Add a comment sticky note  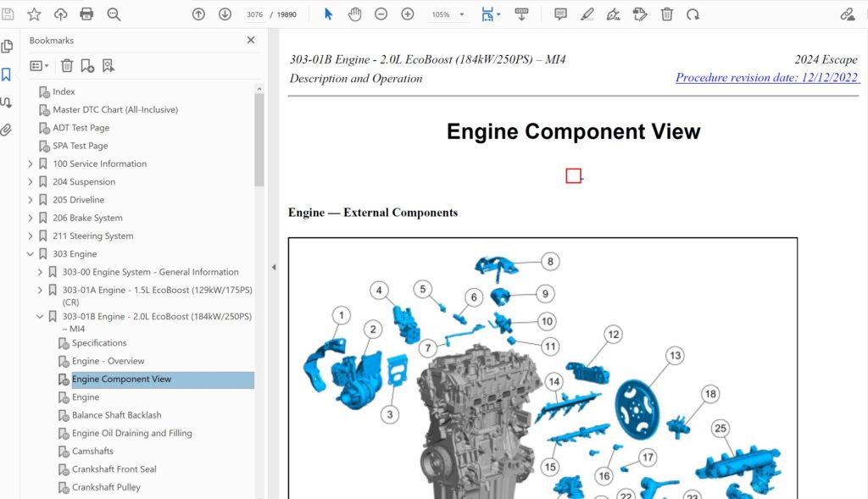(560, 14)
